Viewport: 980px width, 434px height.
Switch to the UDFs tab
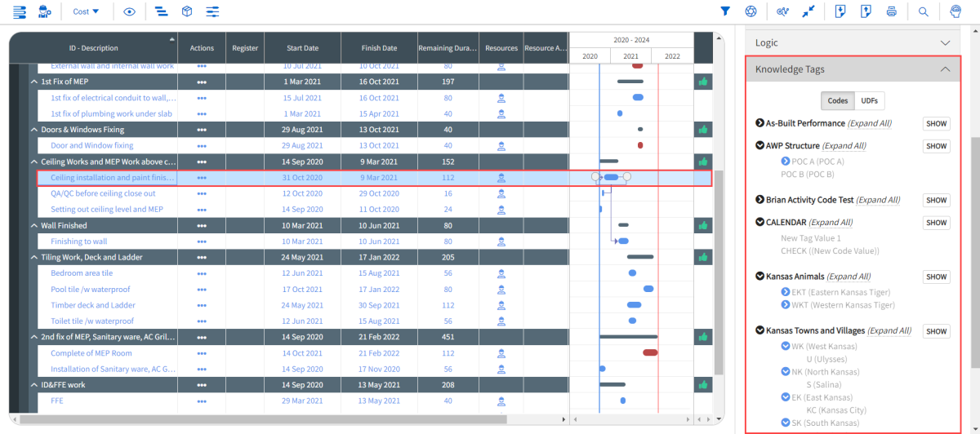point(869,101)
